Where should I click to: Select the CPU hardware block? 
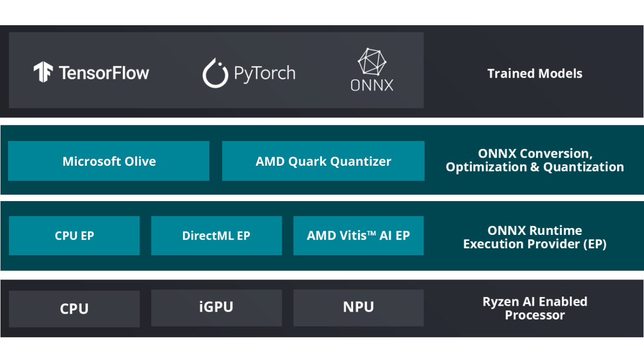coord(74,308)
